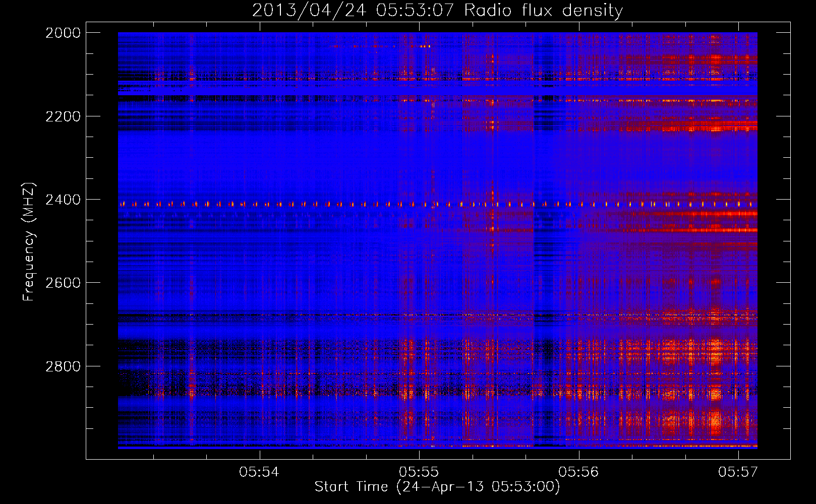Click the "2000" frequency axis label

pos(63,33)
